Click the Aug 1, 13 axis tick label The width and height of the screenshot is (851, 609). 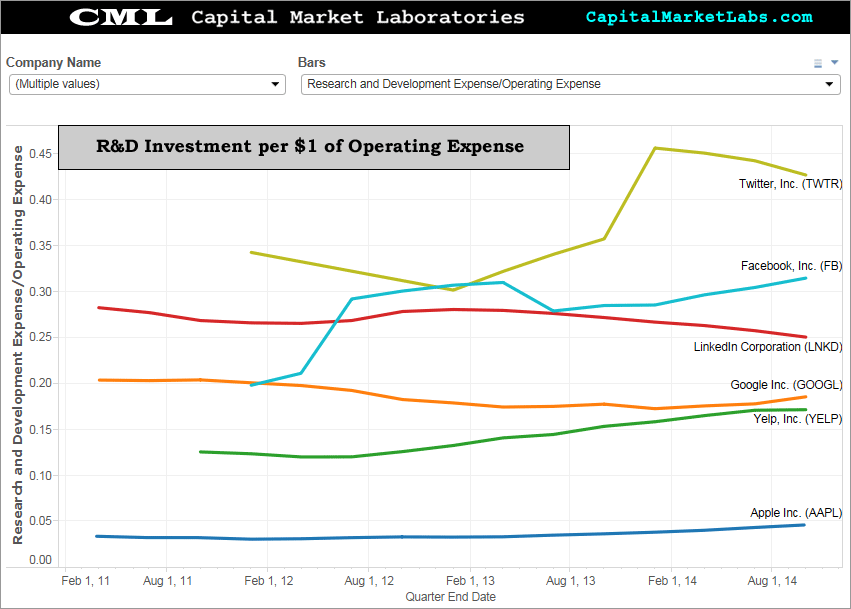(570, 581)
